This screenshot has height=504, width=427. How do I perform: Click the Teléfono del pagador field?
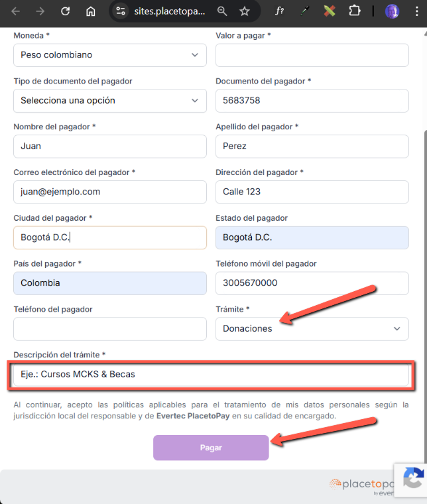tap(110, 328)
